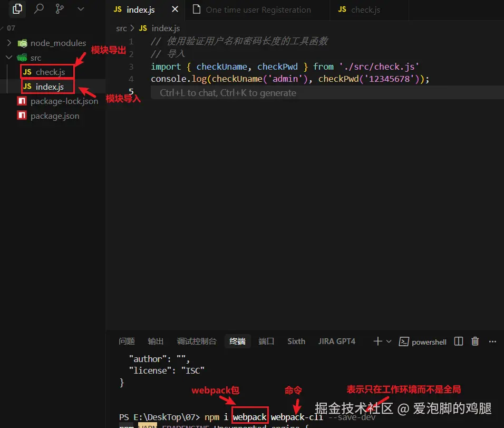Click the comment on line 1

239,41
